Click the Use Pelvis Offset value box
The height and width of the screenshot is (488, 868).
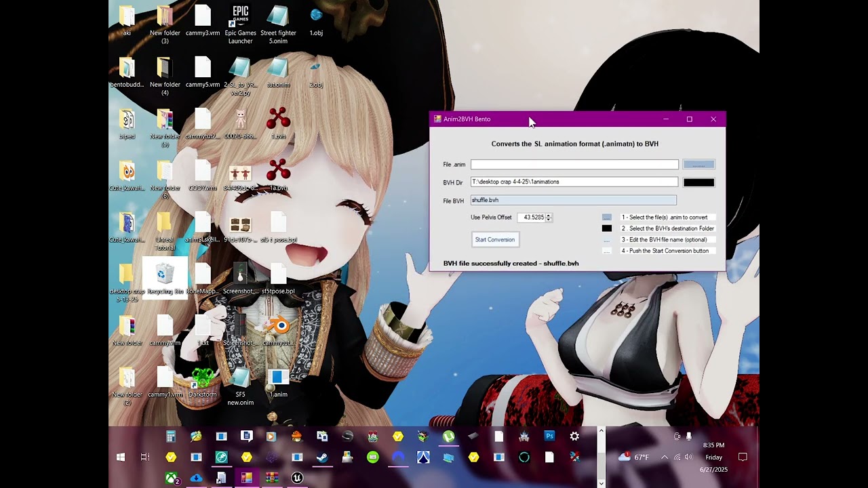pyautogui.click(x=532, y=218)
